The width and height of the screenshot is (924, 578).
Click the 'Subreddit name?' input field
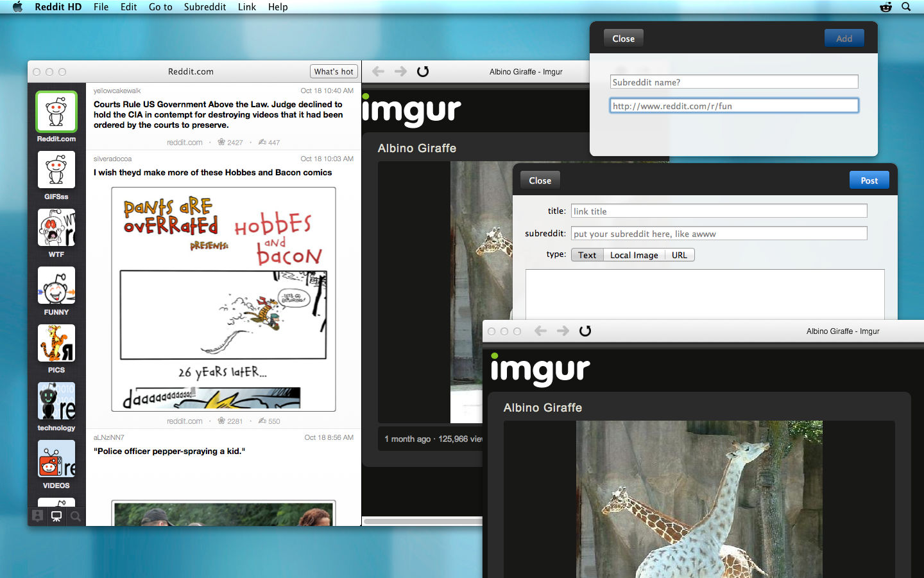[x=734, y=82]
